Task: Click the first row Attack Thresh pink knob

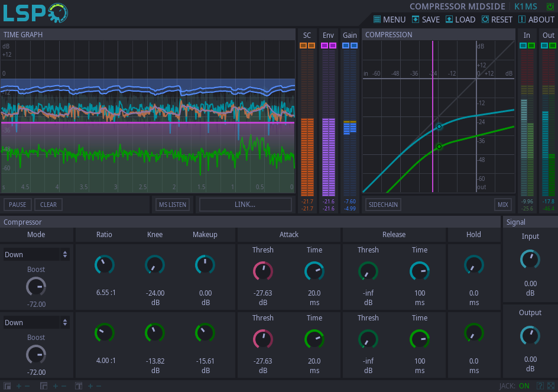Action: 263,271
